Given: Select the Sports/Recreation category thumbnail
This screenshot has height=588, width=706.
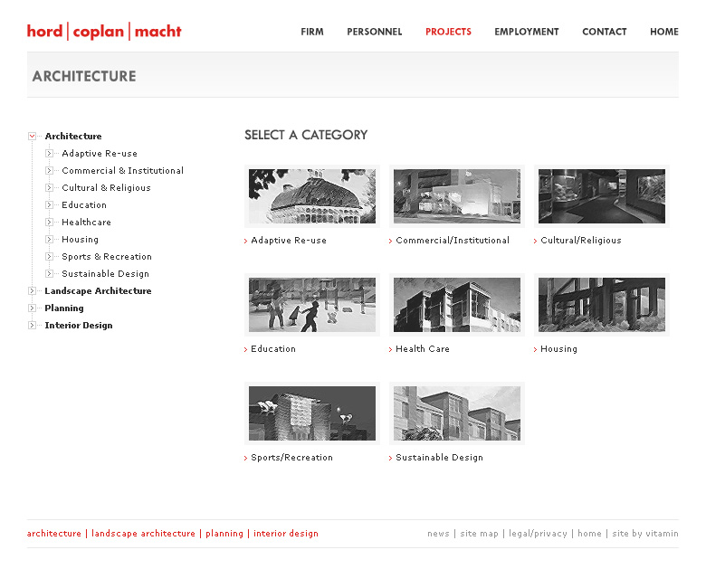Looking at the screenshot, I should click(312, 413).
